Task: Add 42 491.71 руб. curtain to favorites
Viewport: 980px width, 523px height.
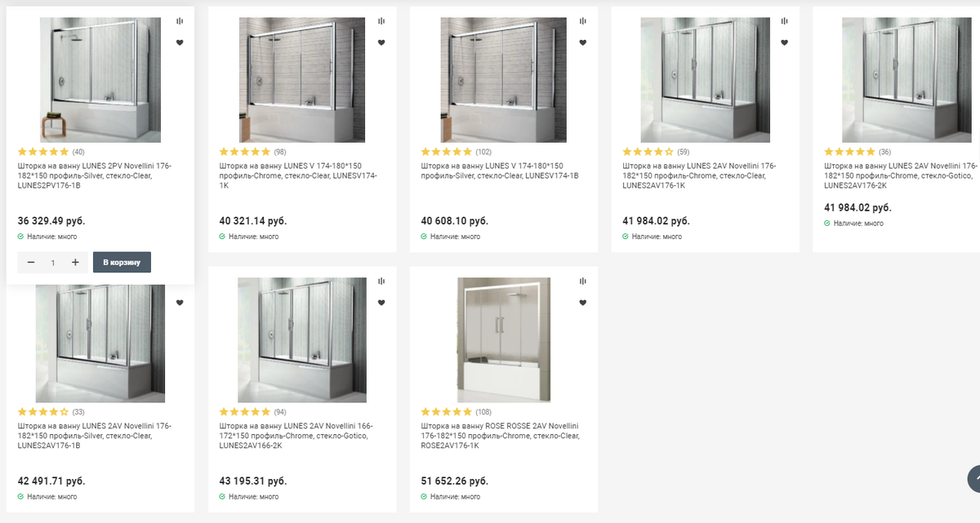Action: click(x=180, y=303)
